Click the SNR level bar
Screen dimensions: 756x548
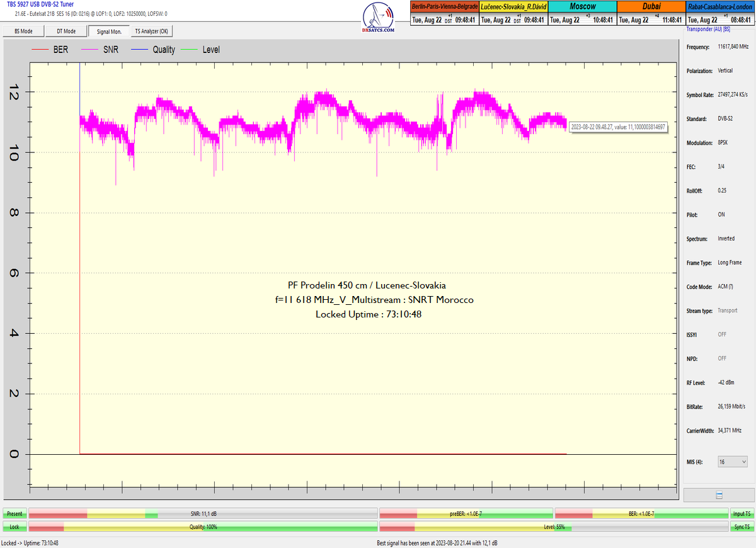pos(203,514)
